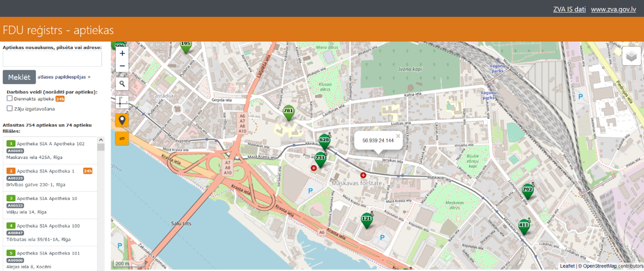Click license badge A00900
Viewport: 644px width, 271px height.
tap(15, 260)
